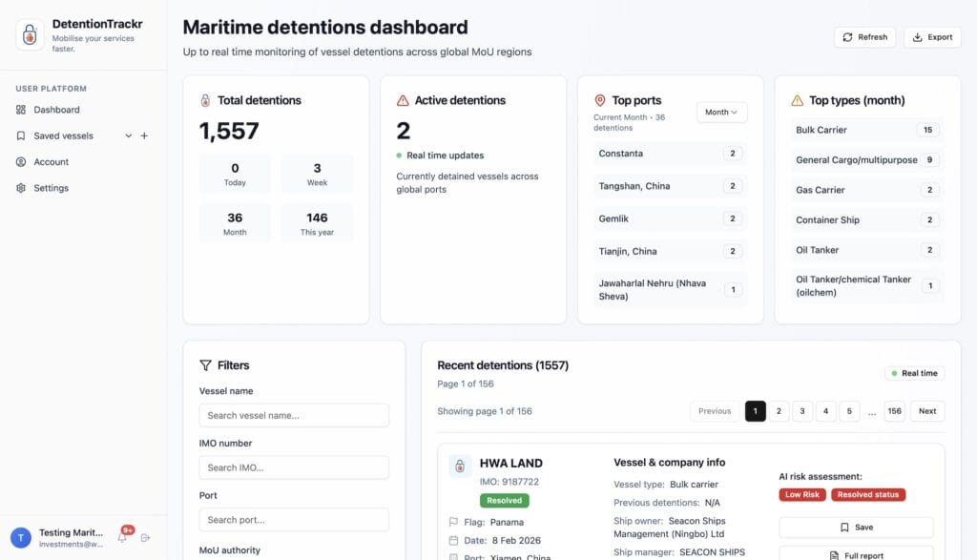Screen dimensions: 977x560
Task: Click the Refresh button
Action: point(864,37)
